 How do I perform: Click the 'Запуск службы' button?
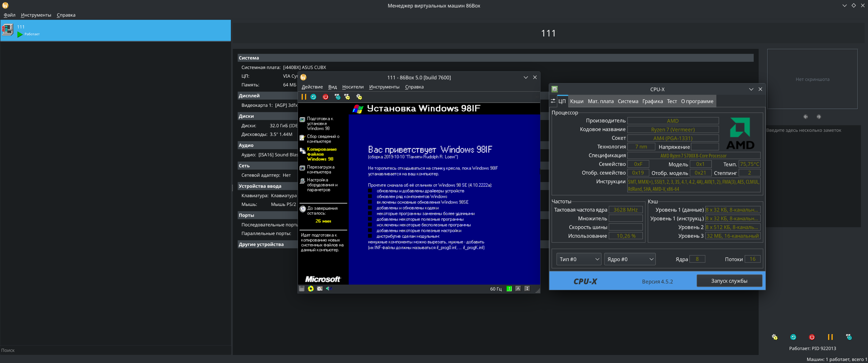[729, 281]
